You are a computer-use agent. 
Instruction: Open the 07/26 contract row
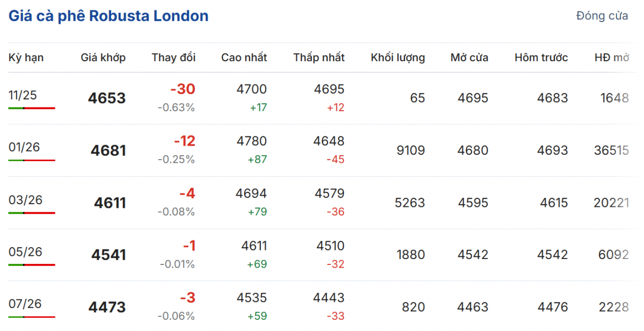click(x=25, y=304)
